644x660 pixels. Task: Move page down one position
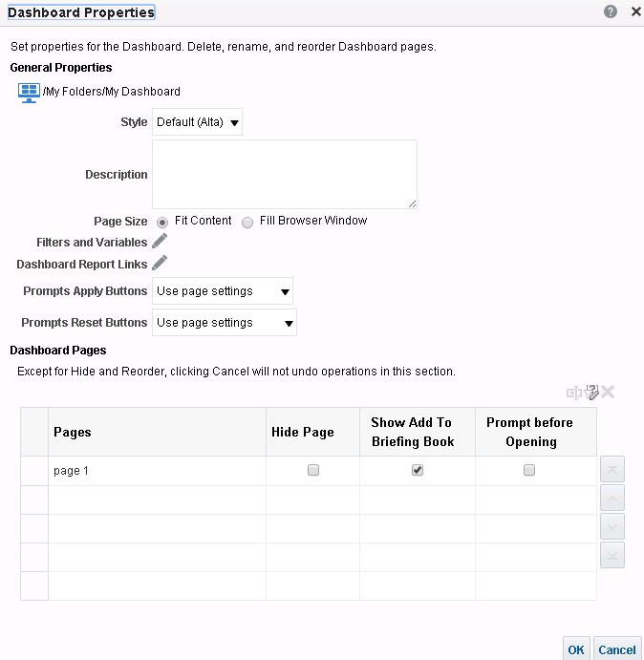(x=612, y=526)
